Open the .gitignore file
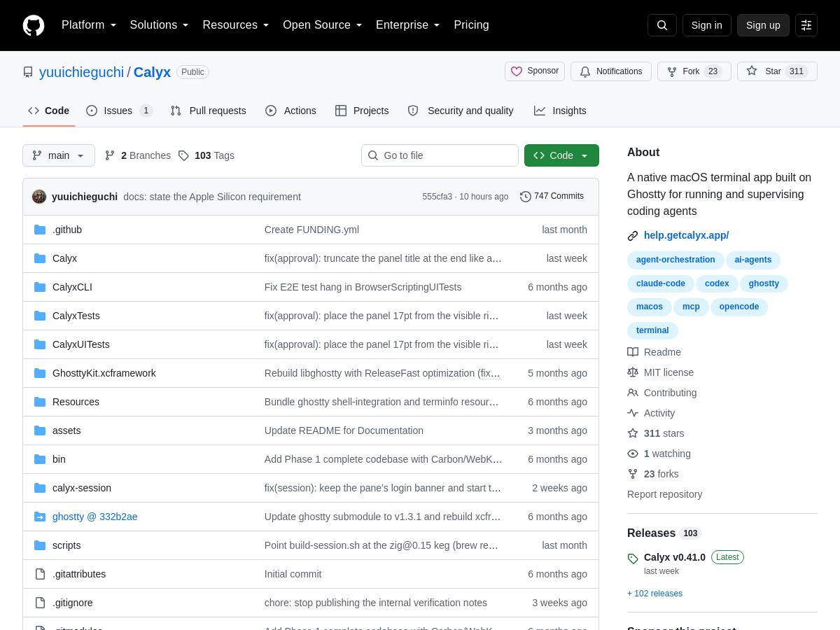Screen dimensions: 840x630 [73, 603]
